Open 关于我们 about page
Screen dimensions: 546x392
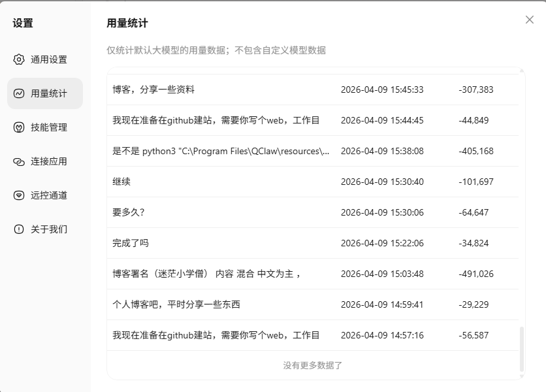(48, 229)
